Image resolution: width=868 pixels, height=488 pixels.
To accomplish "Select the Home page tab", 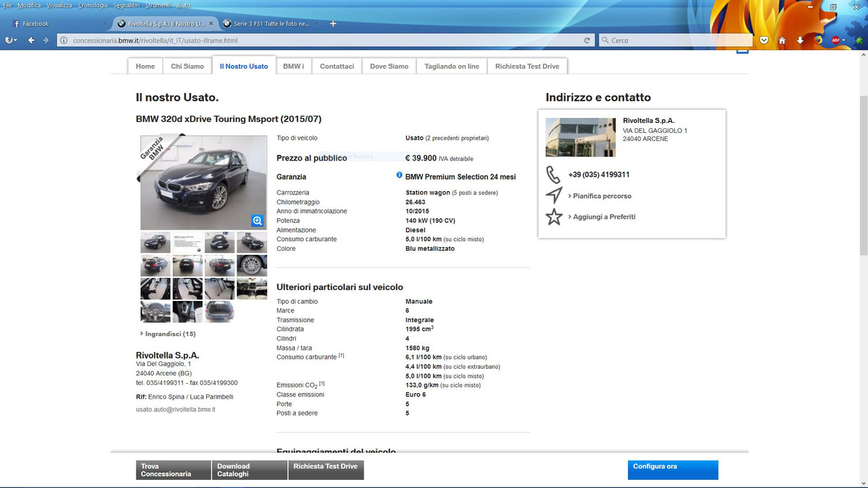I will [145, 66].
